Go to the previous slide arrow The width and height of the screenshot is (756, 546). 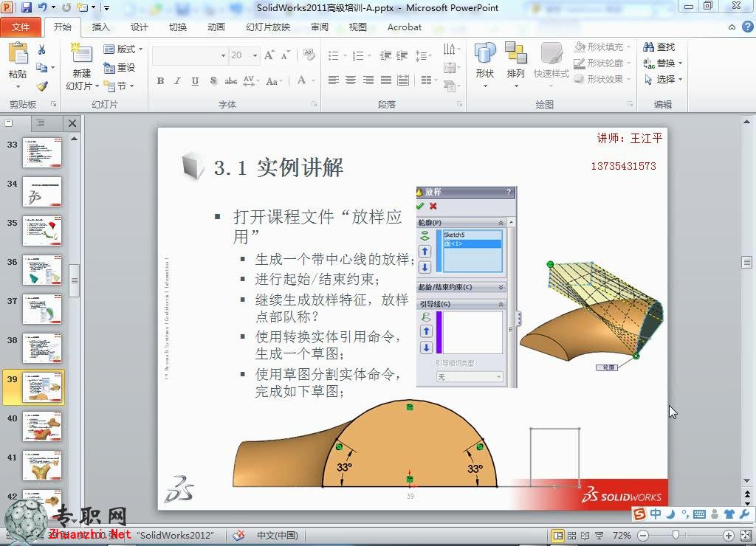747,494
